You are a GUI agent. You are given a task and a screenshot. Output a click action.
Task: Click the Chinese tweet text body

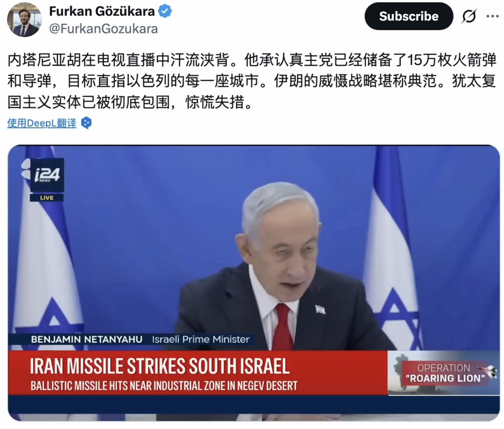pyautogui.click(x=252, y=82)
